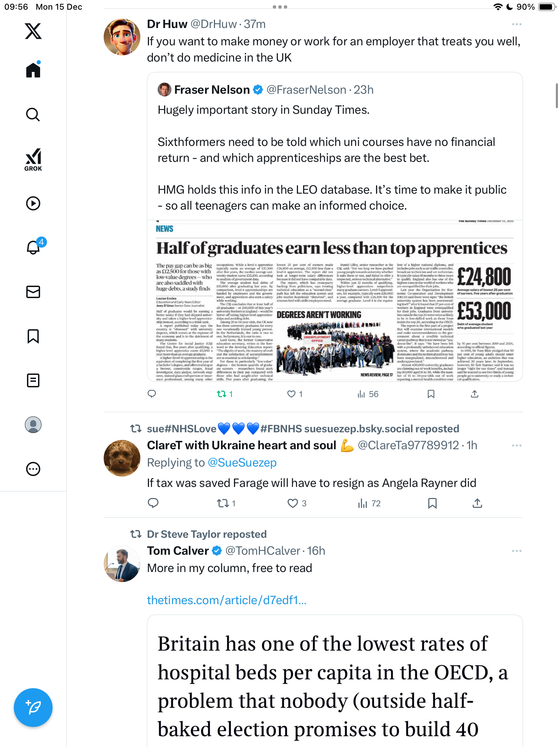
Task: Bookmark ClareT's reply about Farage
Action: click(x=432, y=503)
